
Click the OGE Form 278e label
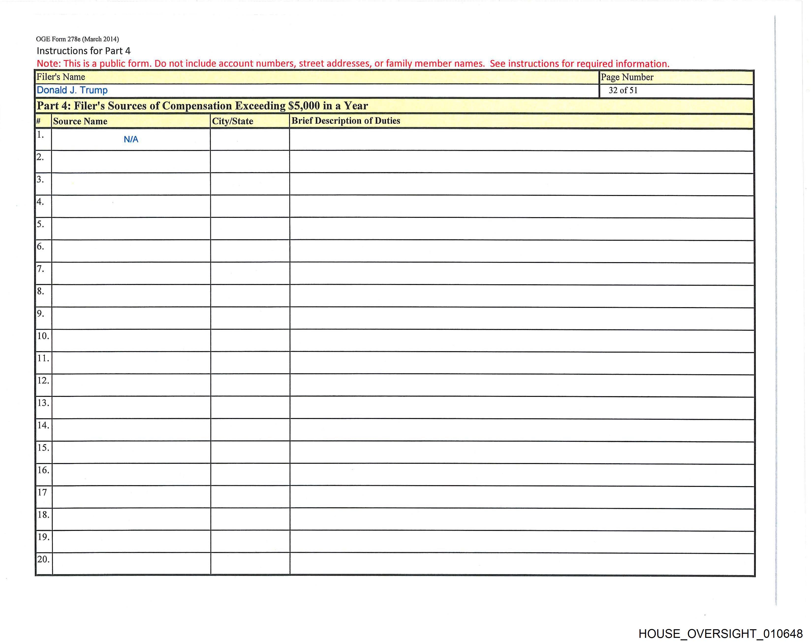click(x=77, y=39)
